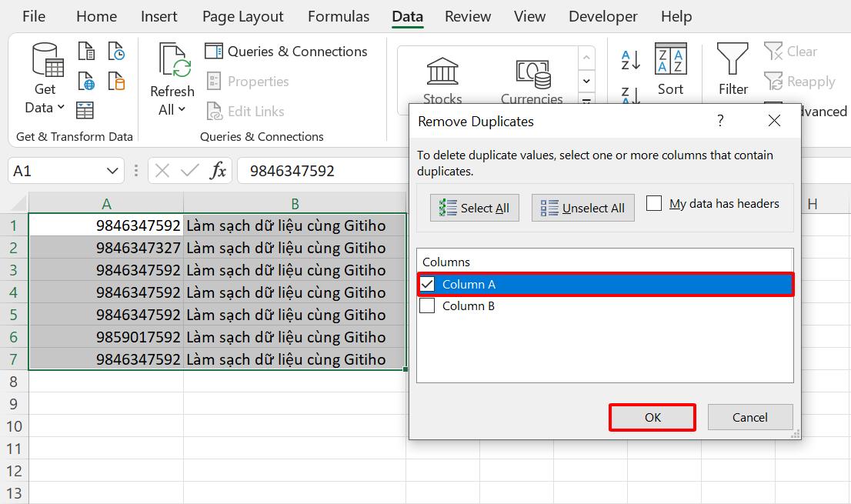This screenshot has width=851, height=504.
Task: Click the Clear filter command
Action: click(790, 52)
